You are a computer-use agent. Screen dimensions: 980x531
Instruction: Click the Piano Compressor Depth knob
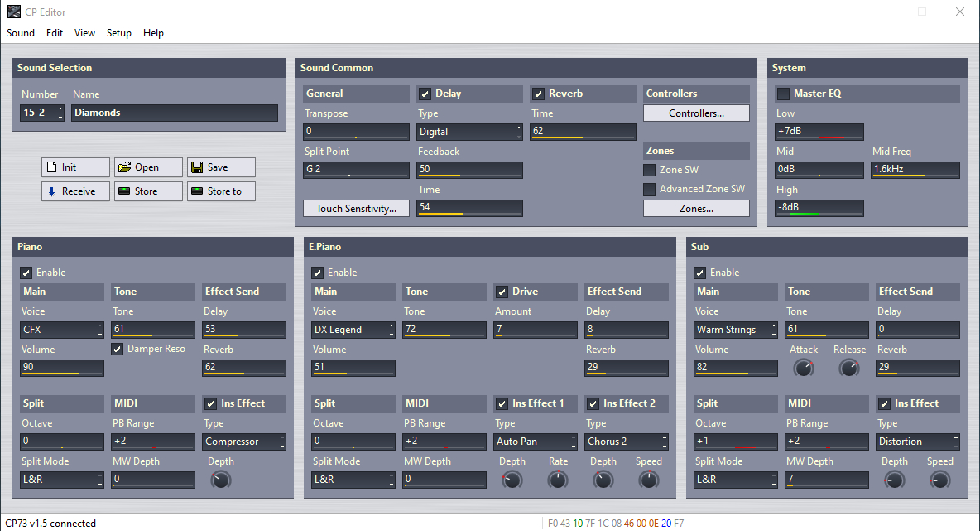click(220, 480)
